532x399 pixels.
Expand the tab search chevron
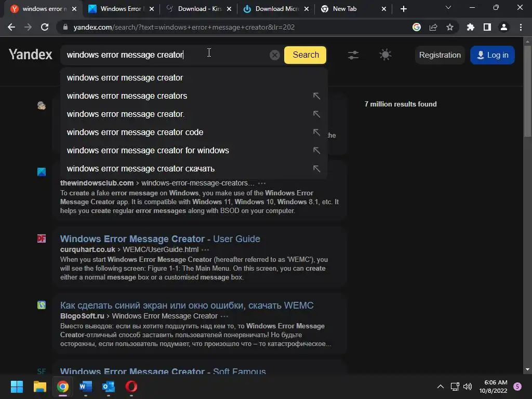click(448, 7)
